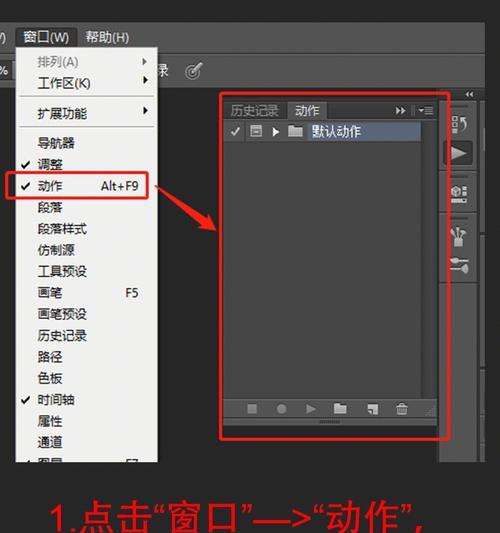This screenshot has height=533, width=500.
Task: Click the target icon in options bar
Action: click(194, 71)
